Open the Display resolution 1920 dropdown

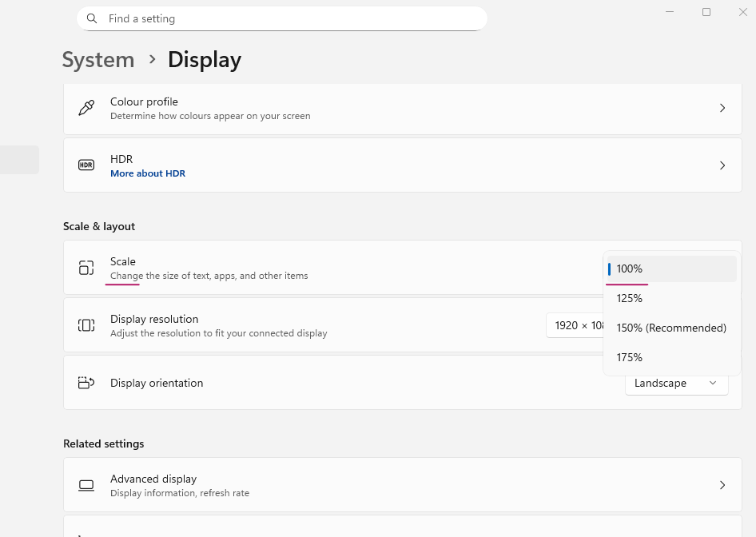575,325
